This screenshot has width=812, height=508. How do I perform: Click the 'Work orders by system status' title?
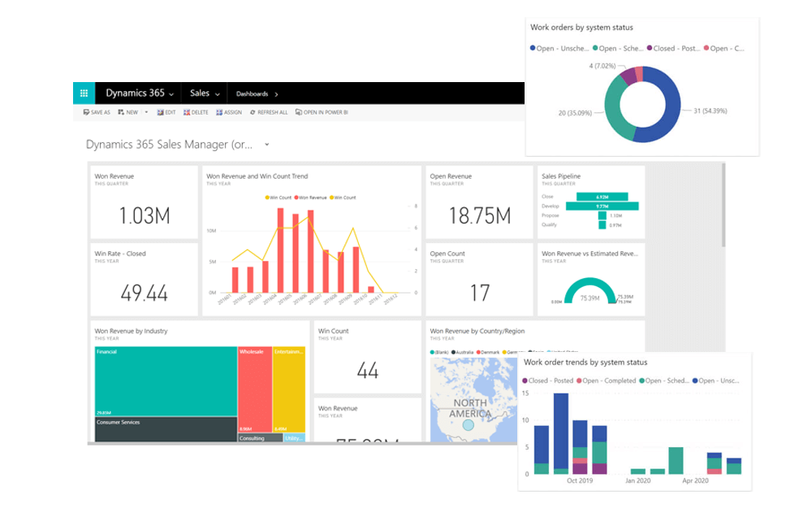(581, 28)
